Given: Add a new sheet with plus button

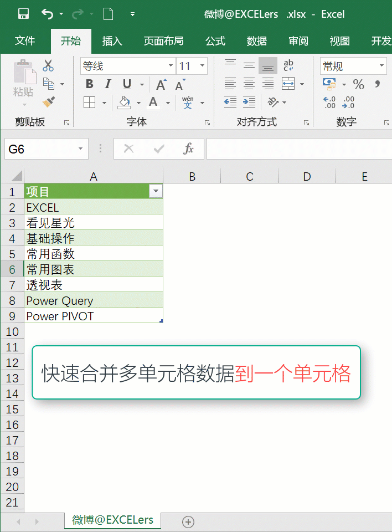Looking at the screenshot, I should click(x=188, y=521).
